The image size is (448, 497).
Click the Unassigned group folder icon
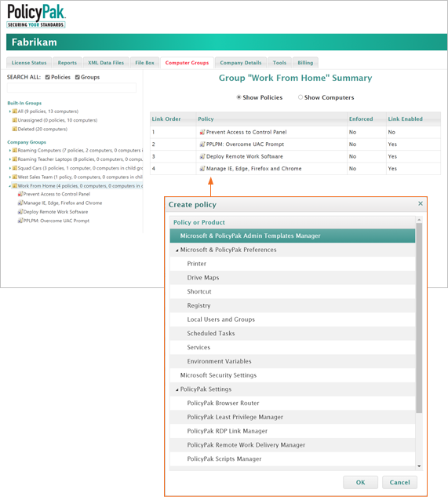(15, 120)
